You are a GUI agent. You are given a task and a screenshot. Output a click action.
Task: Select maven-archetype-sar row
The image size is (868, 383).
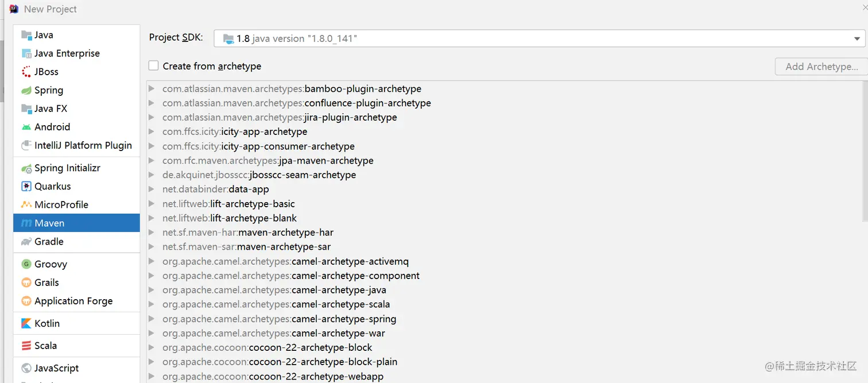pyautogui.click(x=504, y=246)
